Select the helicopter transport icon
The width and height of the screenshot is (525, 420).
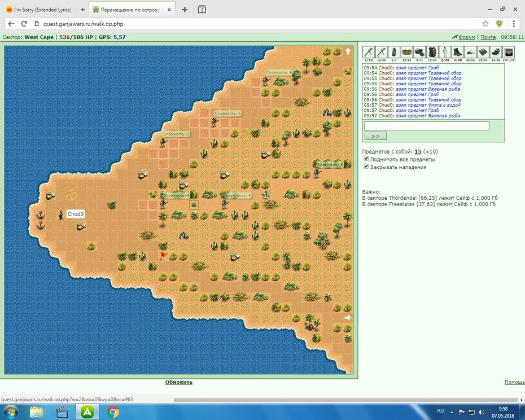470,53
